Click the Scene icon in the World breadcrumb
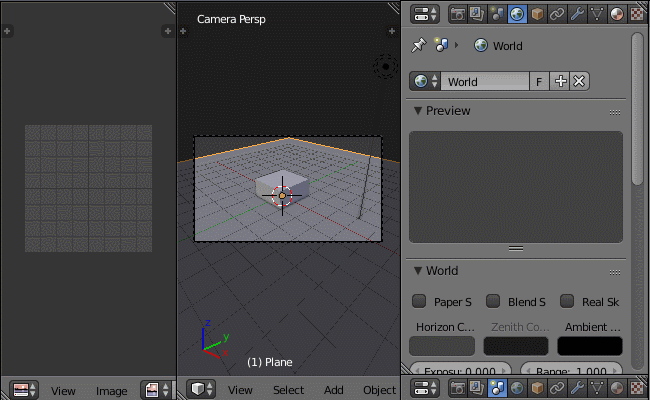The image size is (650, 400). pos(441,45)
